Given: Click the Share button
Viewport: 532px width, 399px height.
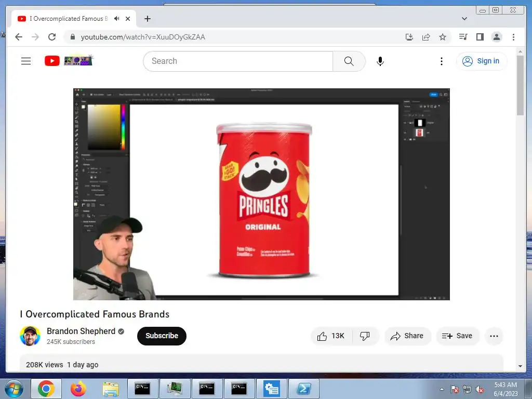Looking at the screenshot, I should tap(407, 336).
